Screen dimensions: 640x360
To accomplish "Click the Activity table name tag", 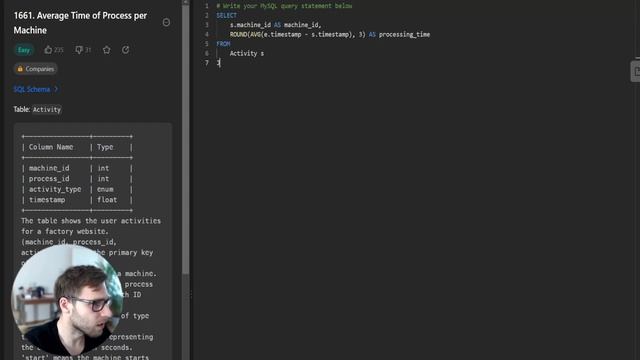I will (x=47, y=109).
